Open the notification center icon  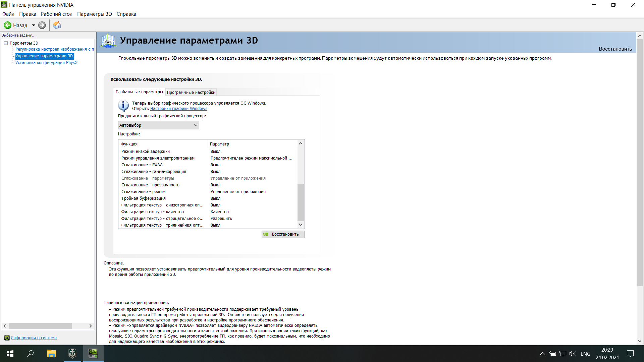(x=630, y=354)
